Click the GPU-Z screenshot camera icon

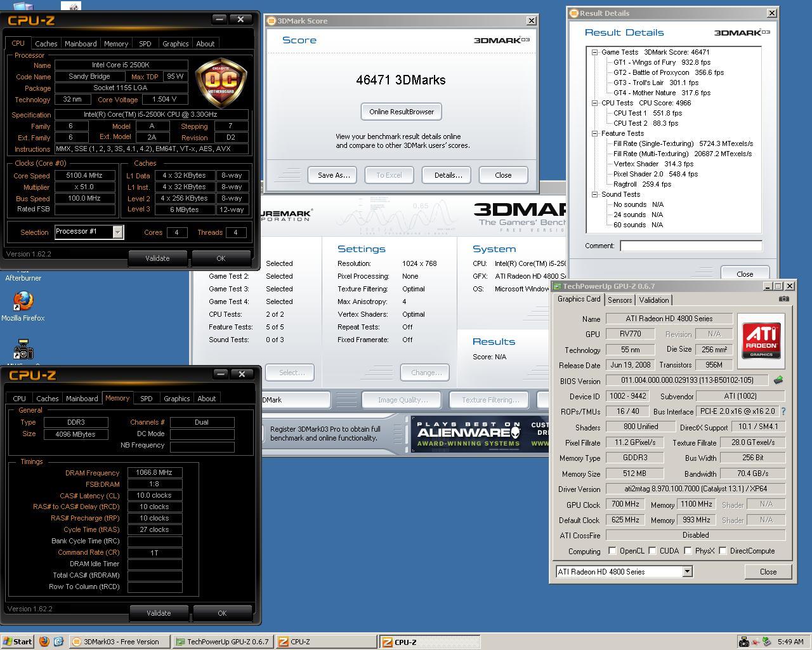click(784, 299)
